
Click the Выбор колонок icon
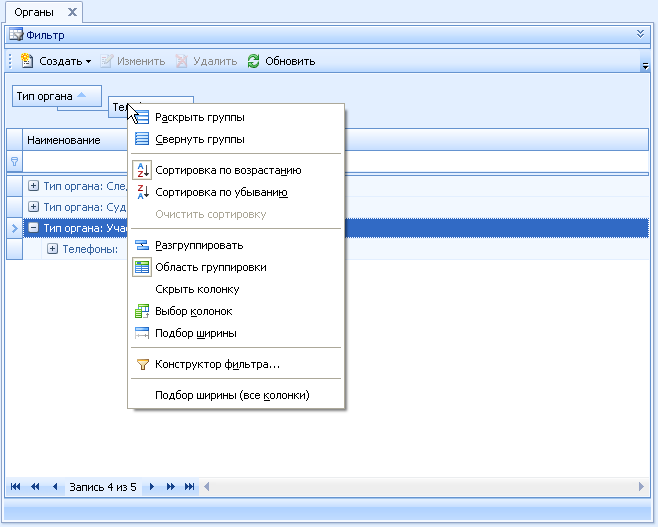(142, 311)
